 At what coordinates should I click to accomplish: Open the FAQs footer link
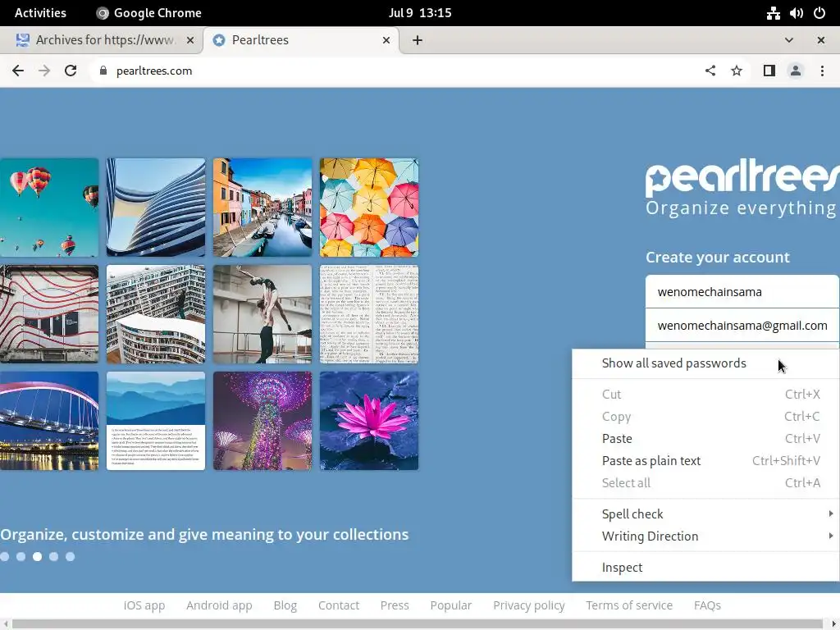[707, 605]
